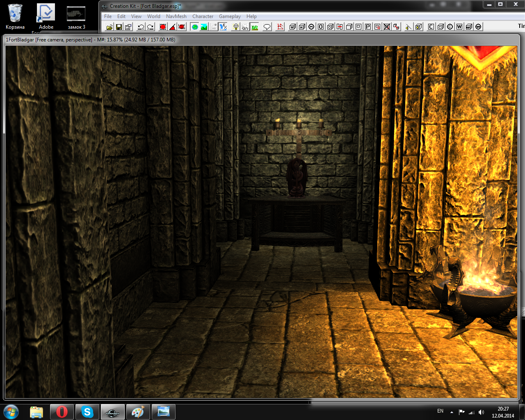Select the statue on the table

(297, 177)
